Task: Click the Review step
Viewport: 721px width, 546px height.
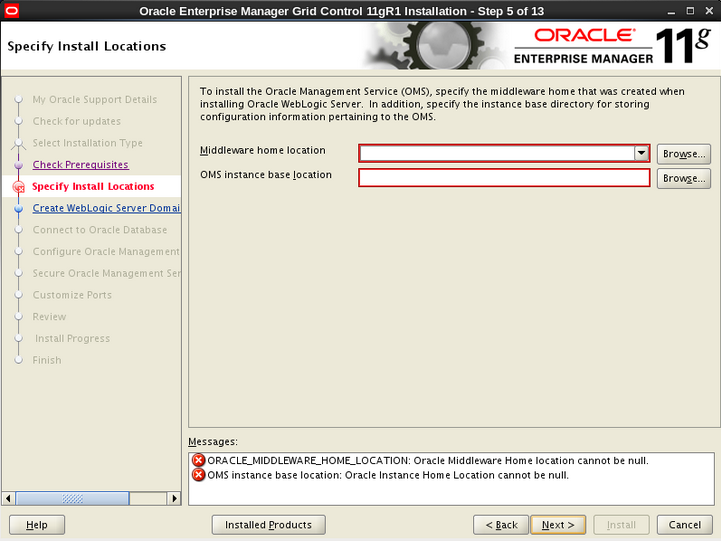Action: [x=49, y=317]
